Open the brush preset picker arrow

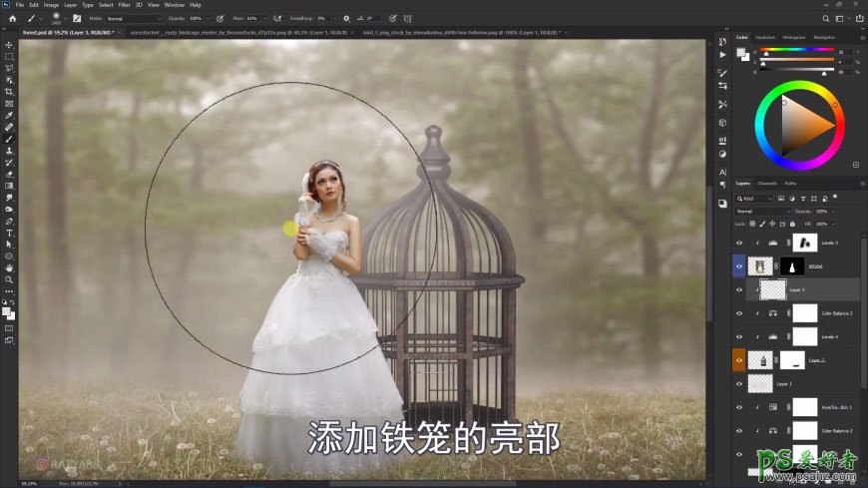(65, 19)
